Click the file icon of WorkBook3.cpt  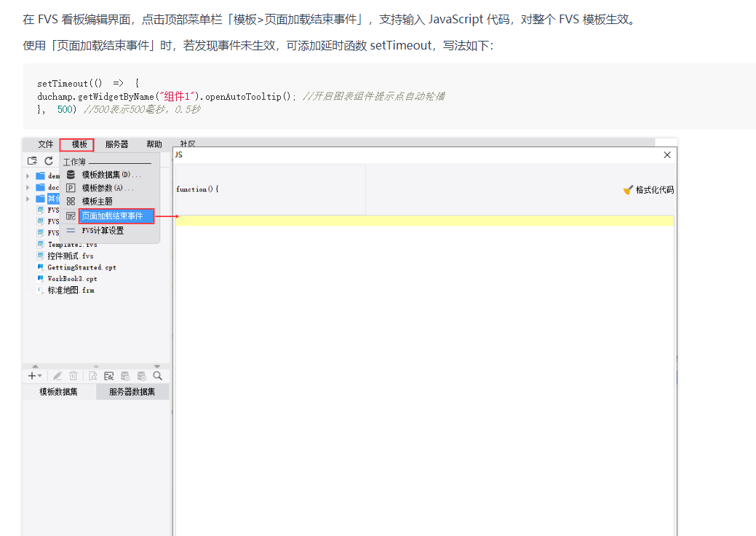41,279
